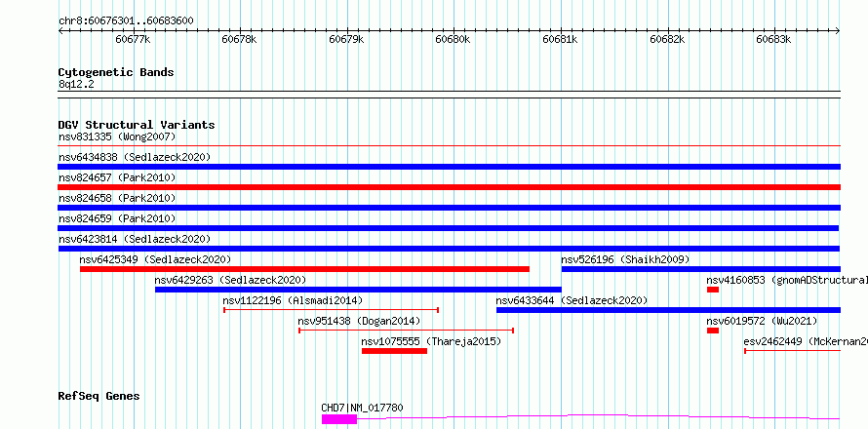The height and width of the screenshot is (429, 868).
Task: Click red bar of nsv6425349
Action: click(304, 269)
